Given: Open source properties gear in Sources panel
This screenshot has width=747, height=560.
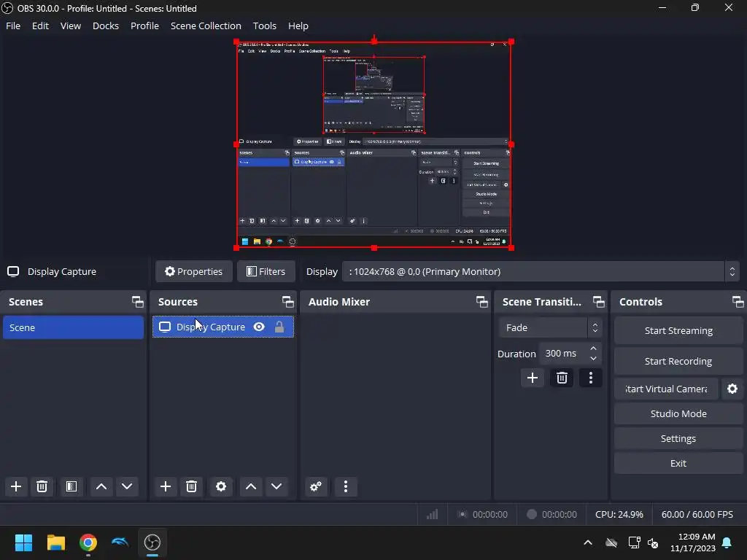Looking at the screenshot, I should pyautogui.click(x=221, y=486).
